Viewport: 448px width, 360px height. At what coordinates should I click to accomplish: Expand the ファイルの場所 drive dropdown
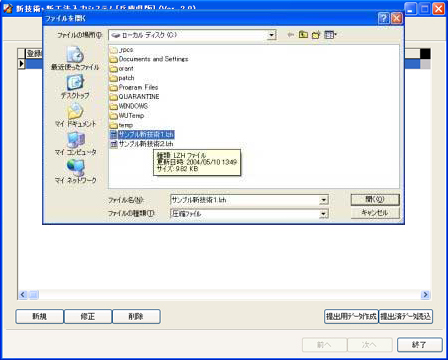(x=272, y=35)
